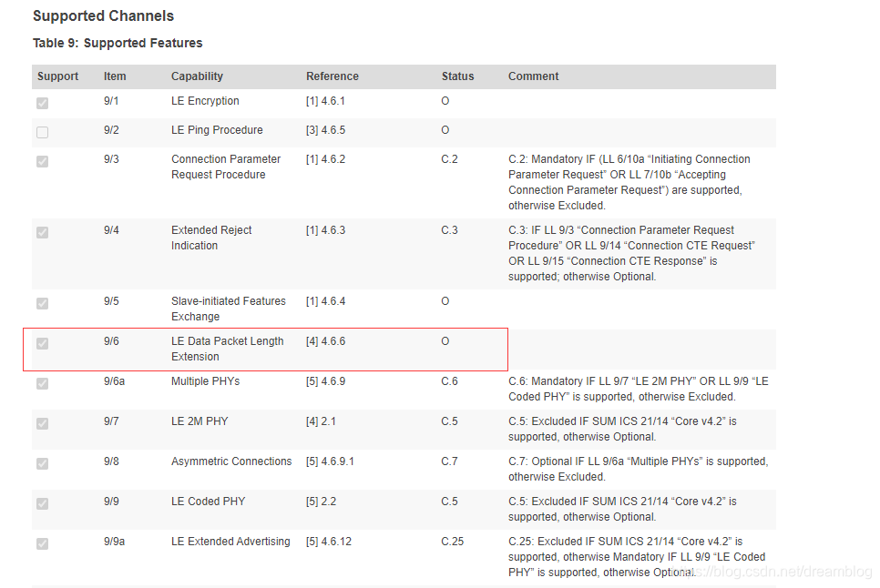880x588 pixels.
Task: Click the Multiple PHYs capability text
Action: pyautogui.click(x=205, y=381)
